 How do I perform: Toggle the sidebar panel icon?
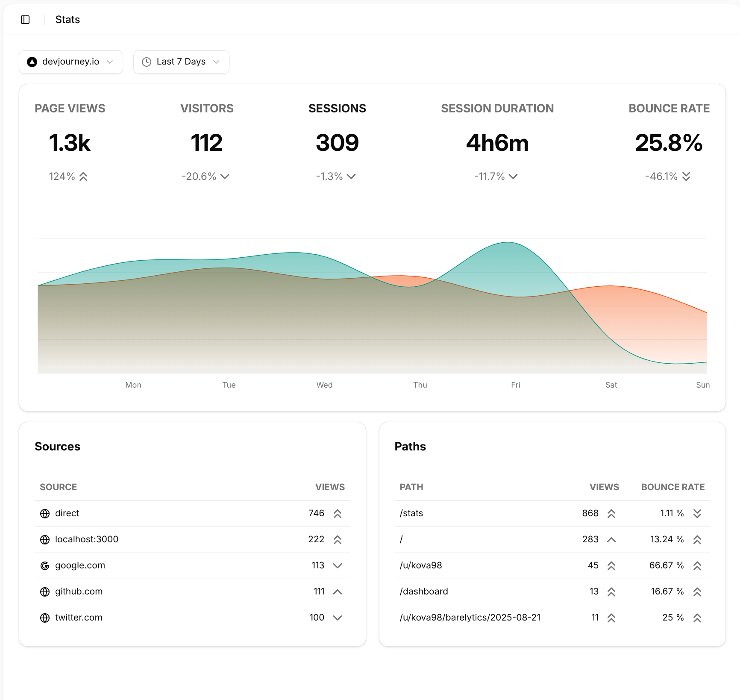(25, 20)
